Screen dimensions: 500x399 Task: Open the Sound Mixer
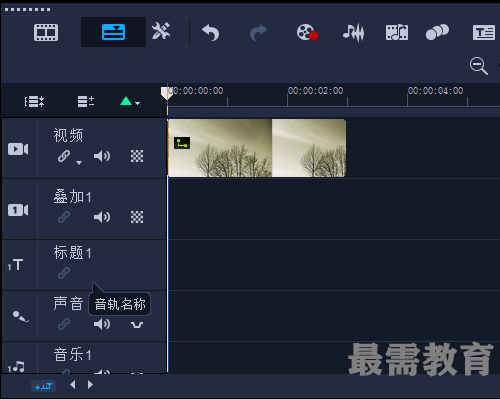(x=353, y=33)
